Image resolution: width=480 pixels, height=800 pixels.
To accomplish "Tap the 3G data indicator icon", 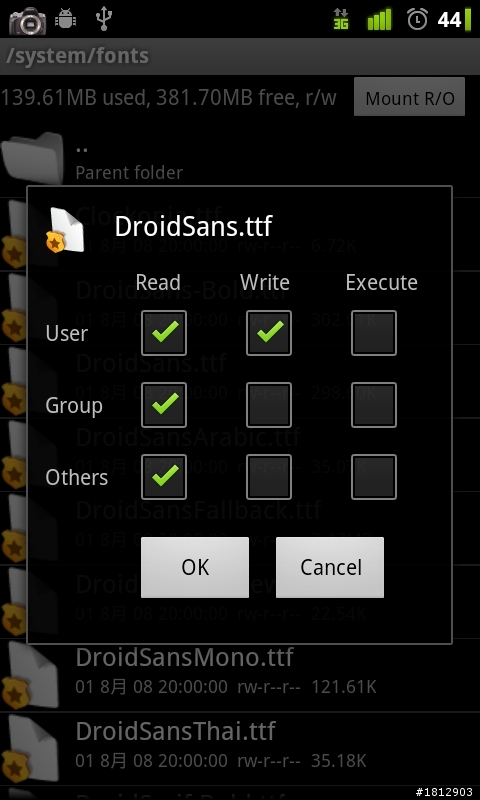I will click(341, 19).
